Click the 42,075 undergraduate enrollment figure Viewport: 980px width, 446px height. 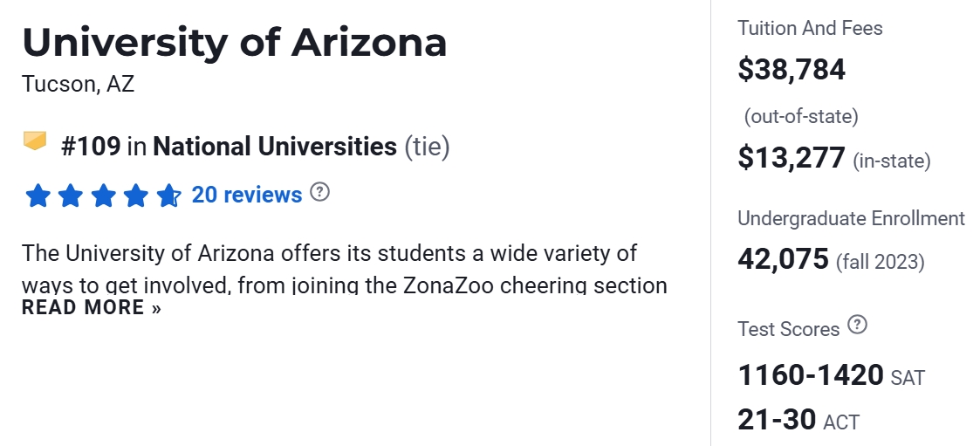click(x=783, y=259)
